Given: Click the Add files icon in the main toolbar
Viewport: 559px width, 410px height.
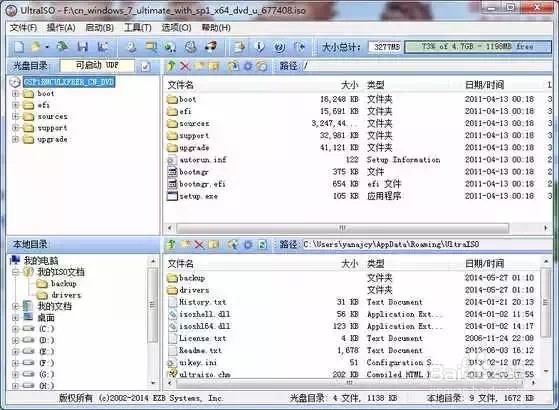Looking at the screenshot, I should pos(240,47).
